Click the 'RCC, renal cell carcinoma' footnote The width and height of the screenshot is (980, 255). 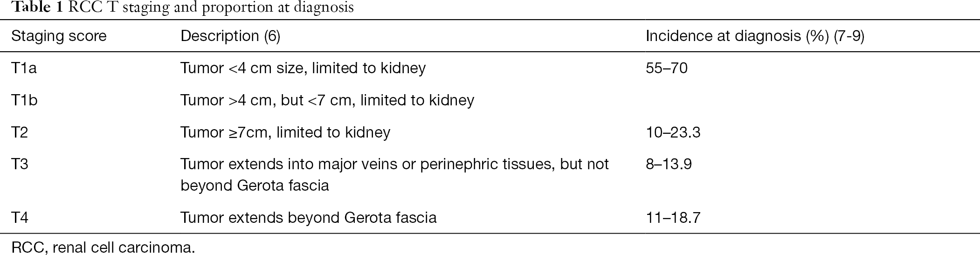103,247
